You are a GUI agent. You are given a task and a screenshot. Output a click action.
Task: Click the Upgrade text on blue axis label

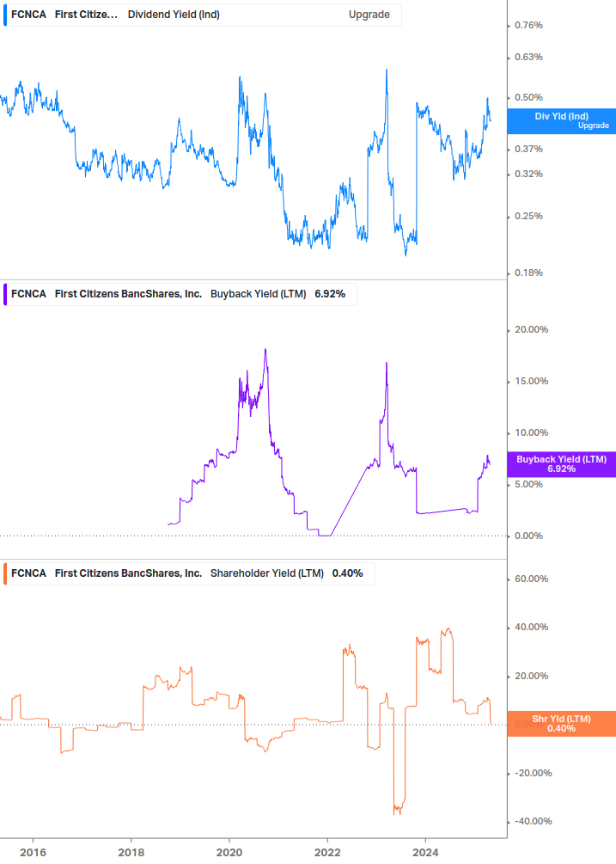(594, 126)
